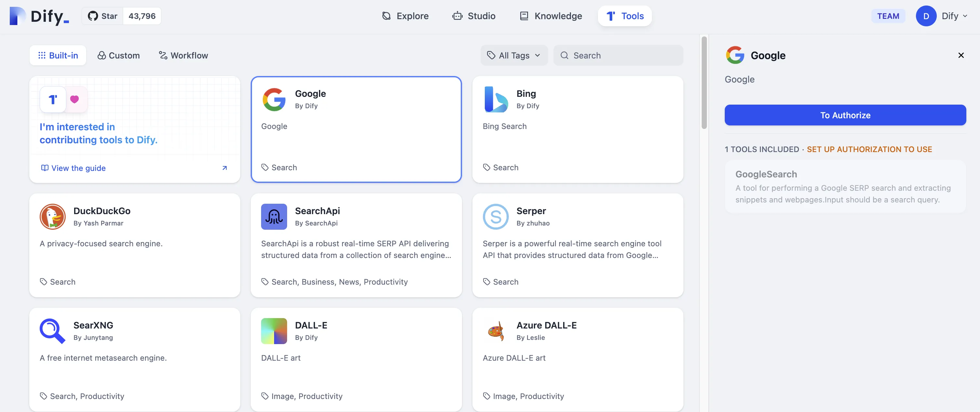Click the SearchApi octopus icon
980x412 pixels.
pos(274,217)
